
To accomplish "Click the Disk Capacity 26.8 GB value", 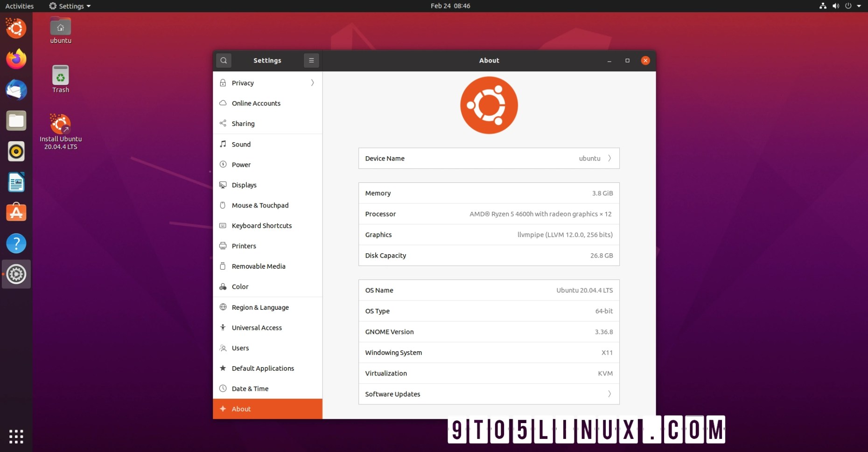I will (x=602, y=255).
